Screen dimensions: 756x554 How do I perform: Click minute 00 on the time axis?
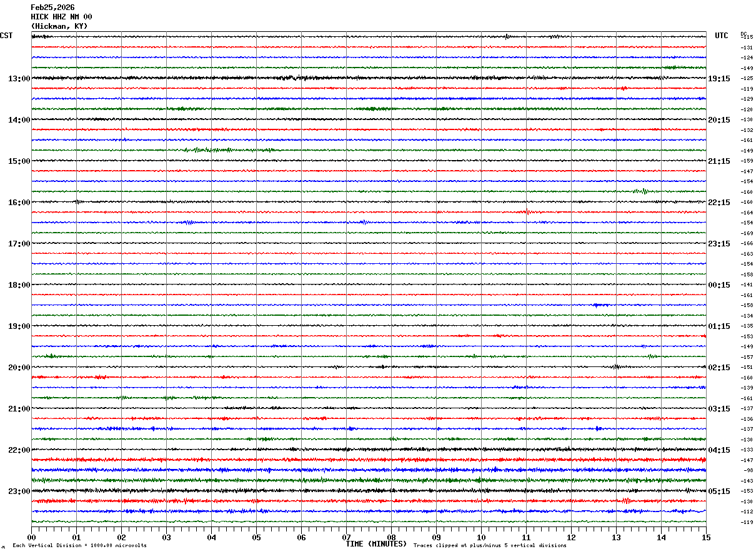pyautogui.click(x=31, y=537)
